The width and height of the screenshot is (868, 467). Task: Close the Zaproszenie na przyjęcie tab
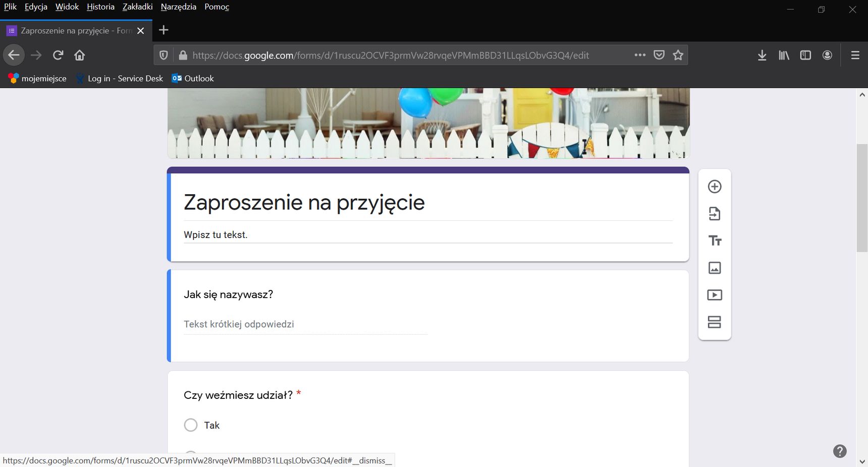[x=141, y=31]
